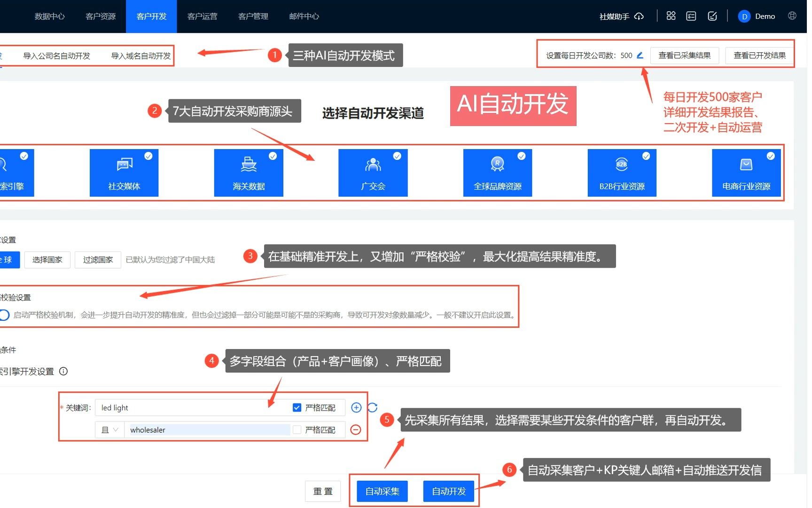Edit daily company count pencil icon
Screen dimensions: 812x508
640,56
